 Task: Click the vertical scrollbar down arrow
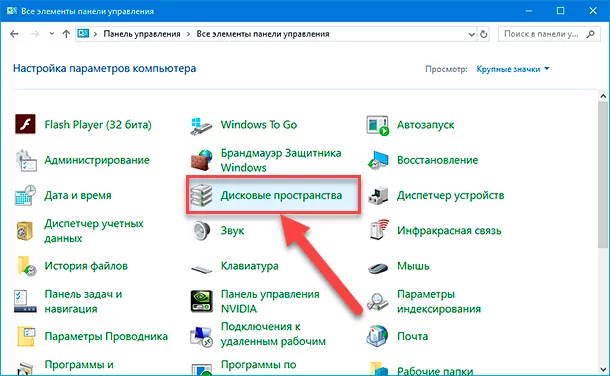point(603,370)
